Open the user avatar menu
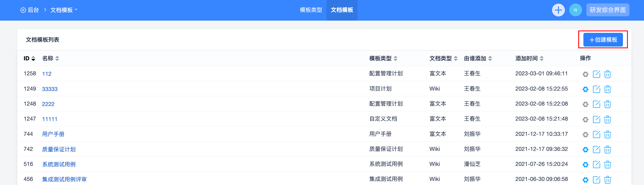Screen dimensions: 644x185 (575, 10)
